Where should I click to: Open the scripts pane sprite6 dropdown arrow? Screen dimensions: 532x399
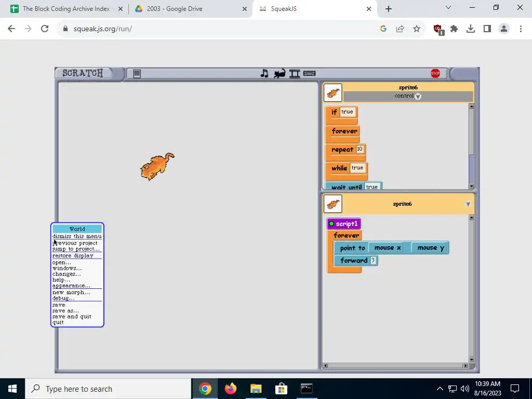click(x=468, y=204)
